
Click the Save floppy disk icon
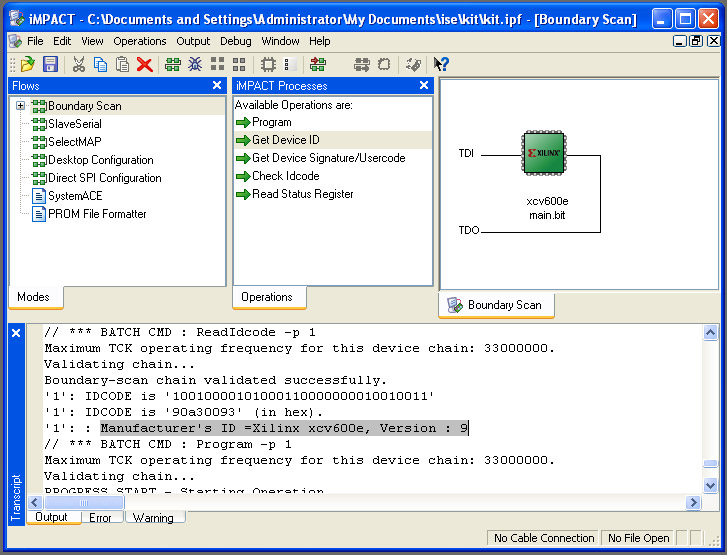50,64
